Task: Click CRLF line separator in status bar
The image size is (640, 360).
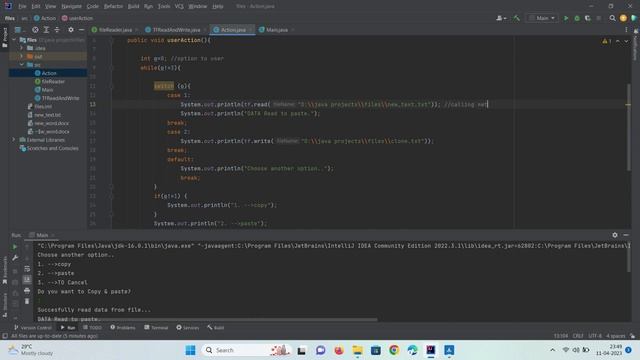Action: point(578,336)
